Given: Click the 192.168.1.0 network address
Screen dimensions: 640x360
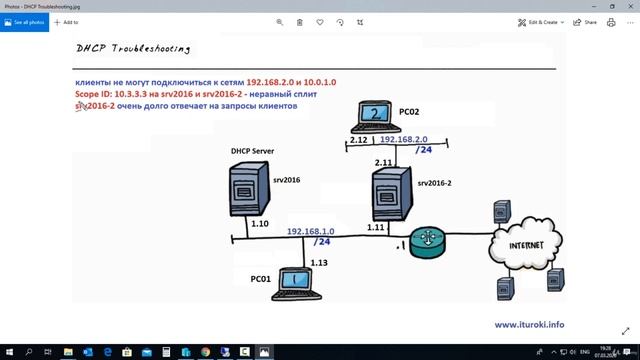Looking at the screenshot, I should [x=311, y=231].
